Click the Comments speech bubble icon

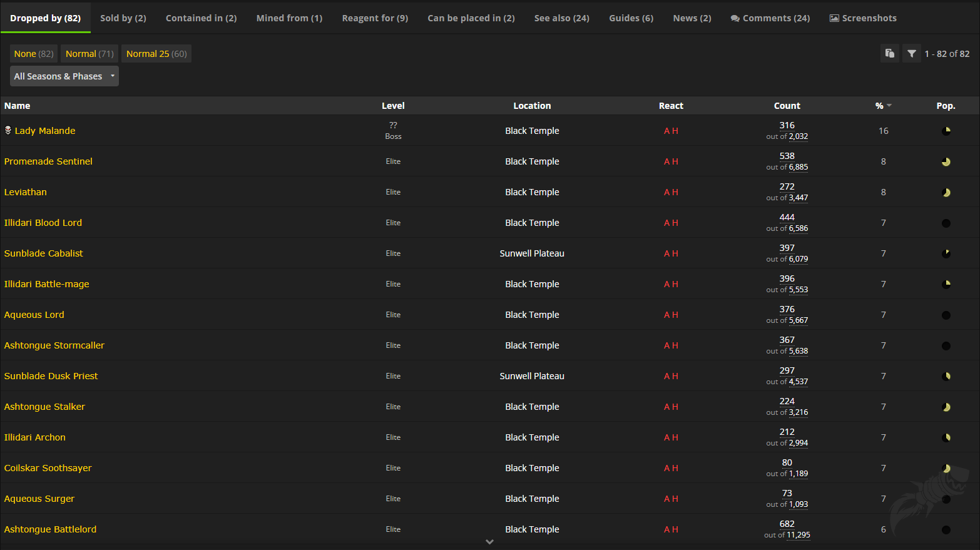coord(735,18)
